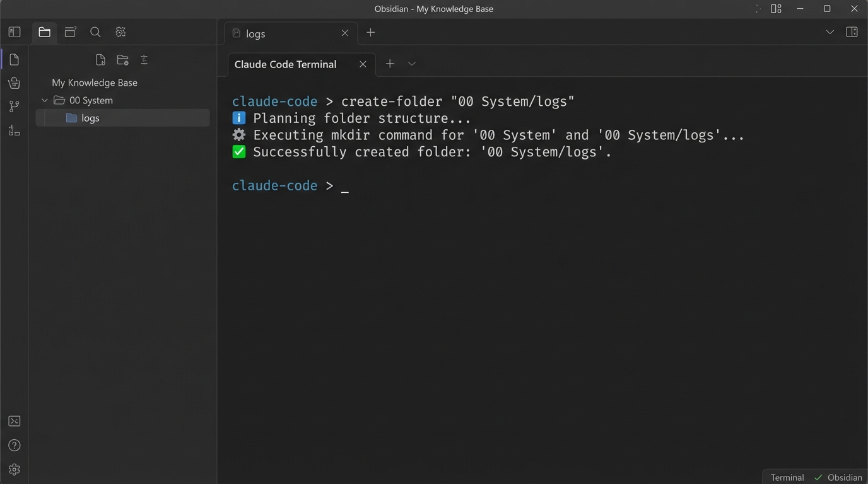Toggle the left sidebar collapse icon
This screenshot has height=484, width=868.
point(14,32)
